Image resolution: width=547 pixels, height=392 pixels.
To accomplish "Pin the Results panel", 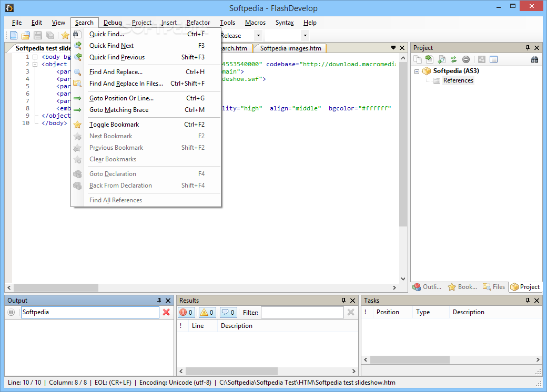I will 343,301.
